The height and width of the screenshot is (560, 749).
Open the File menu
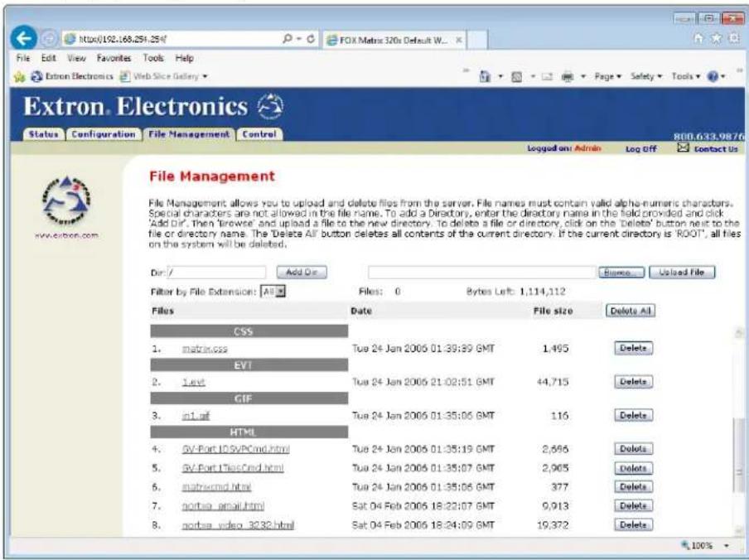click(x=22, y=58)
